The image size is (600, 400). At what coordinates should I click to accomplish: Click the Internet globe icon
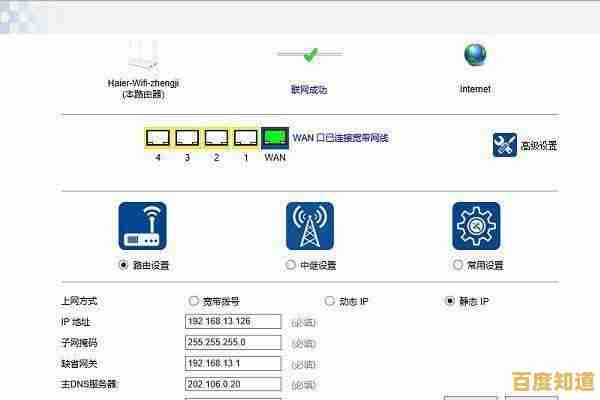475,55
